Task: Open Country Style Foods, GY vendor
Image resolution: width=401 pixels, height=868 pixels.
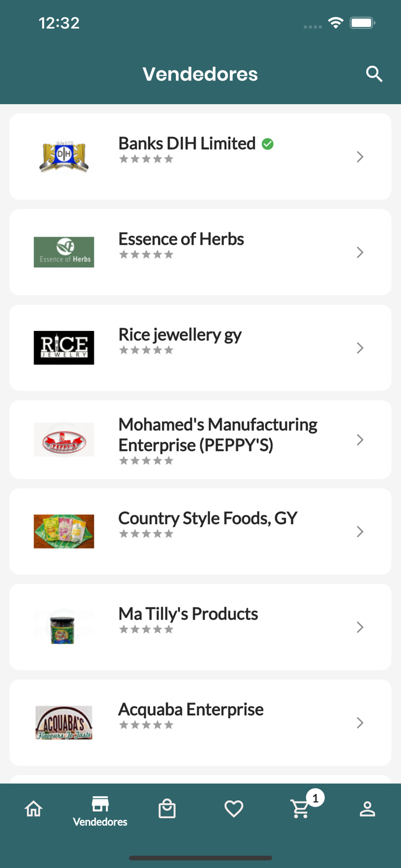Action: (x=208, y=518)
